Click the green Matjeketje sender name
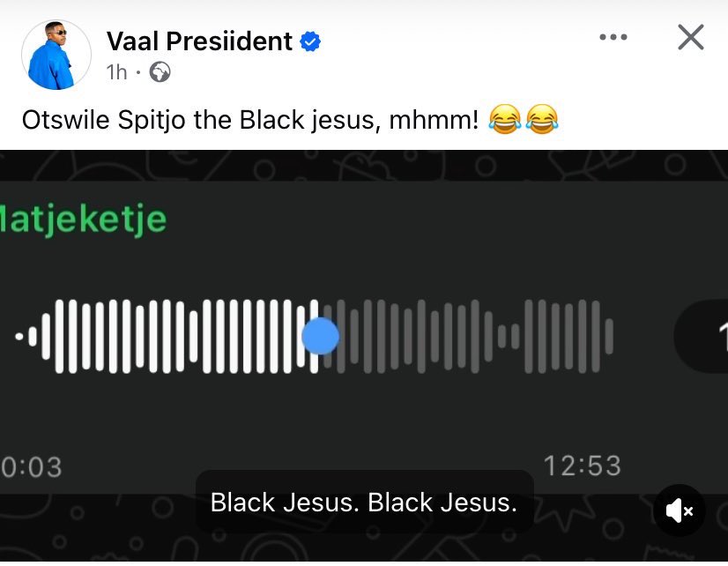This screenshot has height=566, width=728. point(83,220)
